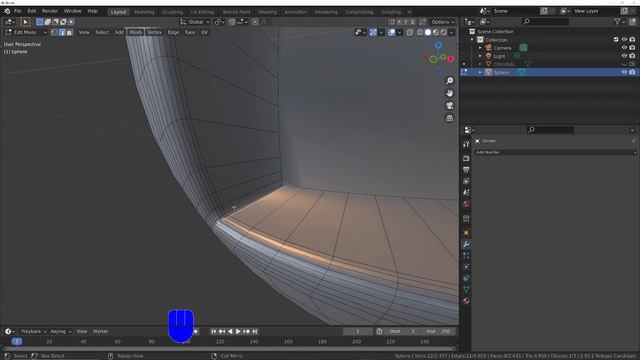
Task: Open the Output properties tab
Action: (x=466, y=169)
